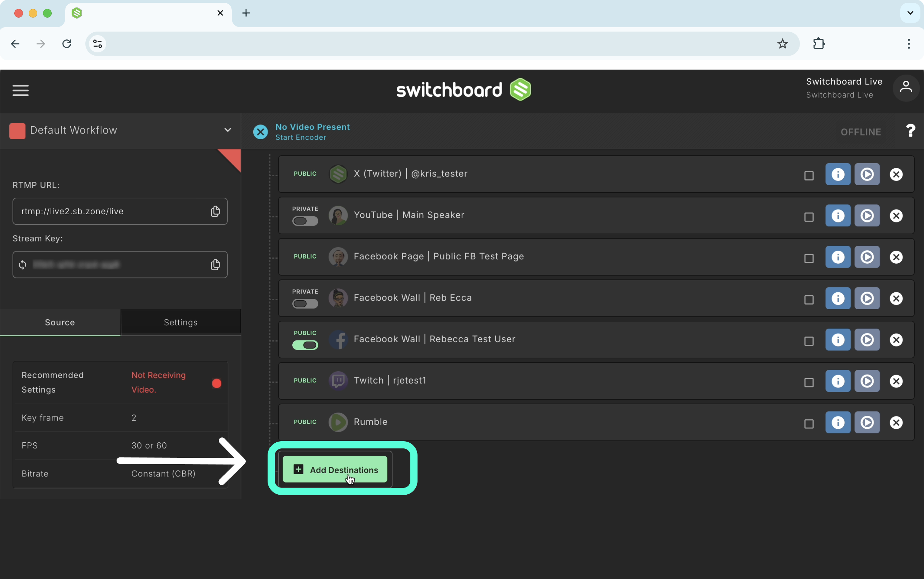View site information in address bar
This screenshot has width=924, height=579.
(x=98, y=44)
